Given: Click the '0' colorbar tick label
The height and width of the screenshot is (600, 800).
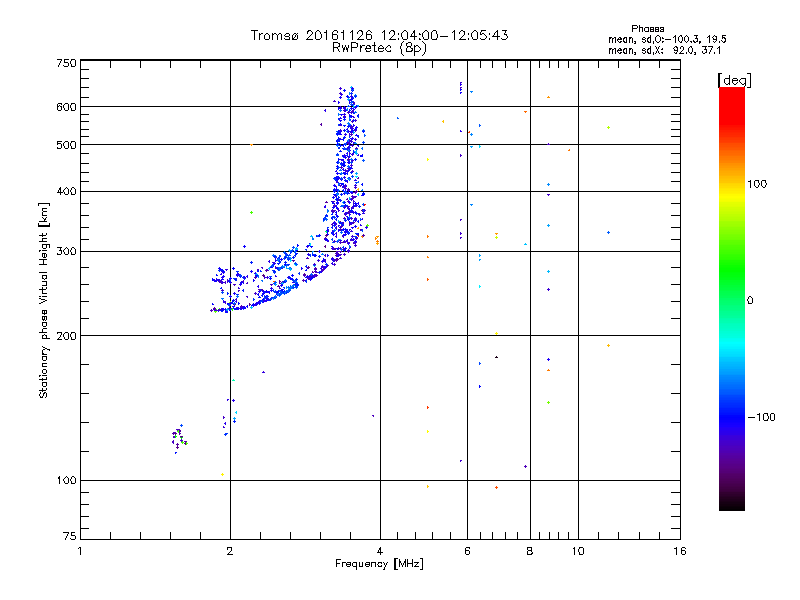Looking at the screenshot, I should coord(750,300).
